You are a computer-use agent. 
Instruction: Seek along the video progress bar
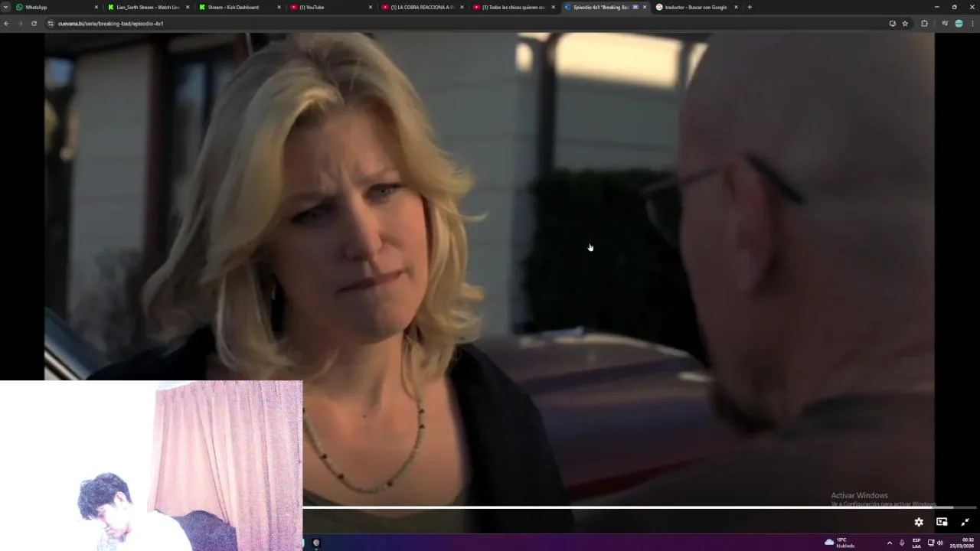[x=639, y=507]
